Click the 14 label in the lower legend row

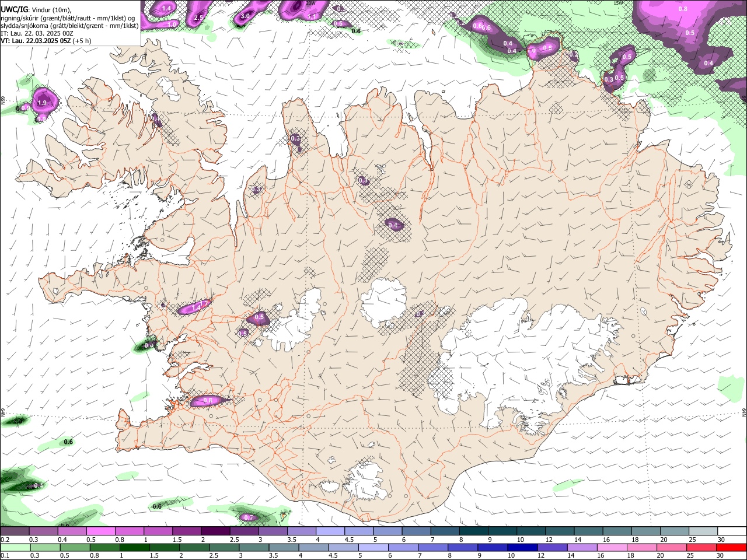coord(571,556)
